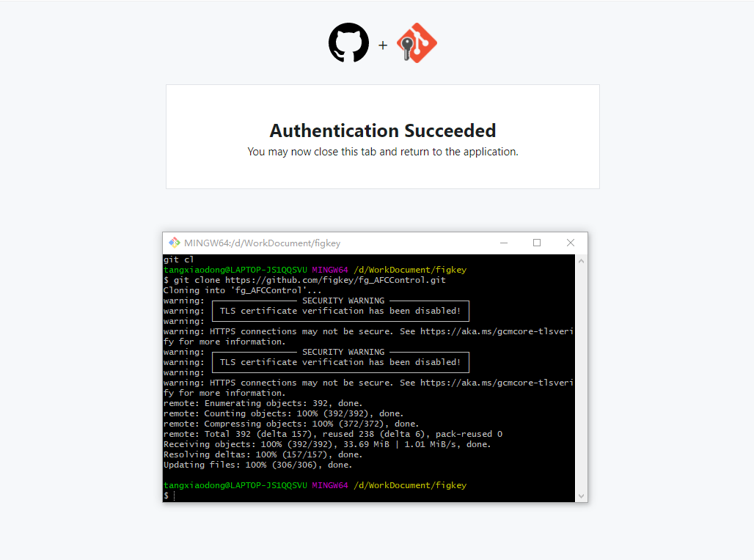754x560 pixels.
Task: Click the minimize icon on the terminal window
Action: pos(503,242)
